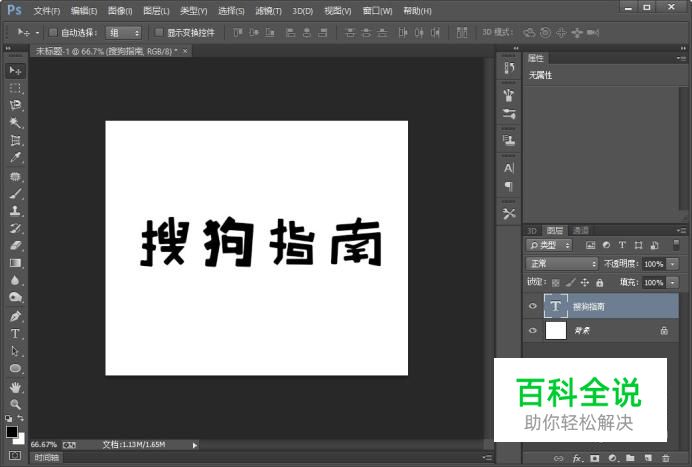Create a new group folder icon

[630, 458]
